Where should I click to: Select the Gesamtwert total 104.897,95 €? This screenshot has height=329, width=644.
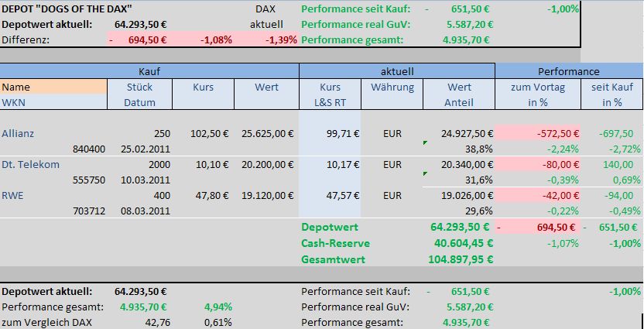[x=461, y=259]
